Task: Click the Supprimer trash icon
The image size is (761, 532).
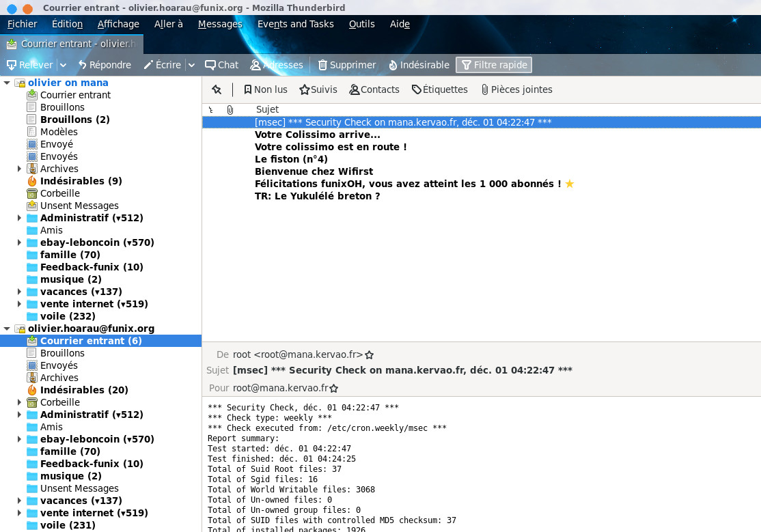Action: click(x=323, y=65)
